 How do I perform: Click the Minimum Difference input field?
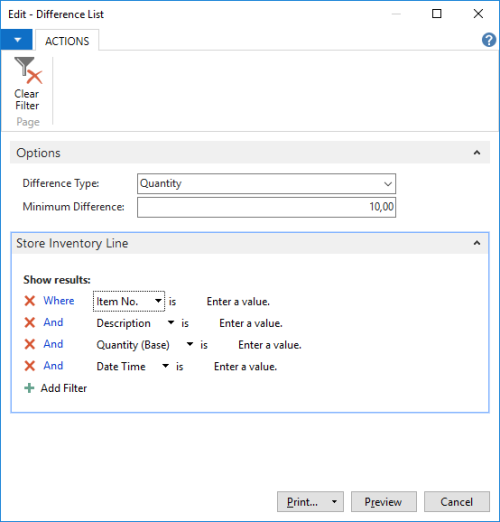point(266,207)
